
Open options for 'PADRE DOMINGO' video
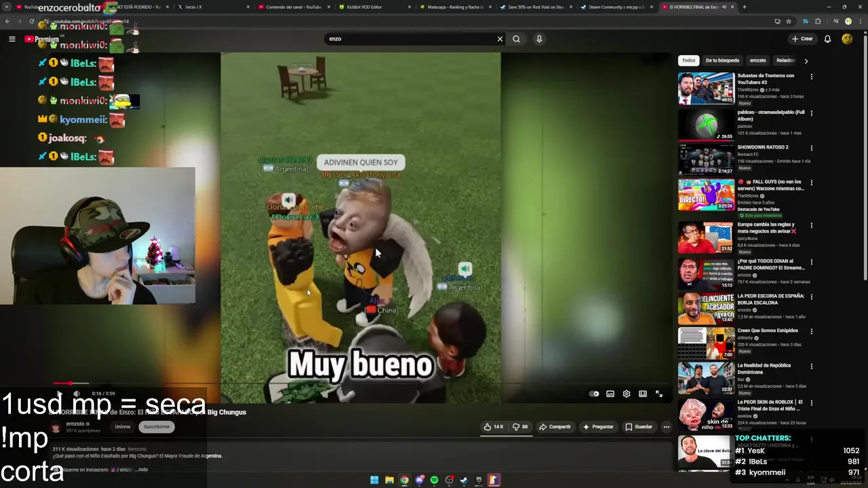coord(811,262)
